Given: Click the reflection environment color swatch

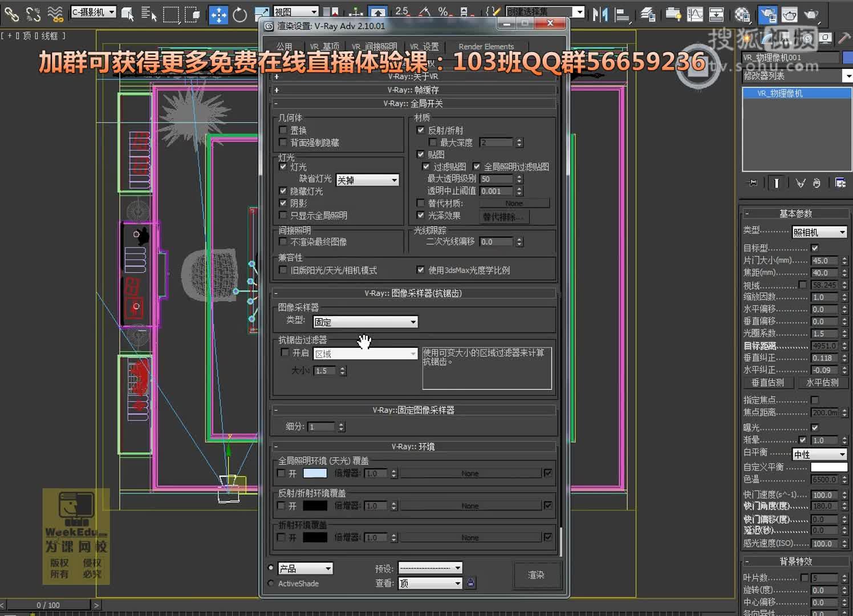Looking at the screenshot, I should click(x=314, y=505).
